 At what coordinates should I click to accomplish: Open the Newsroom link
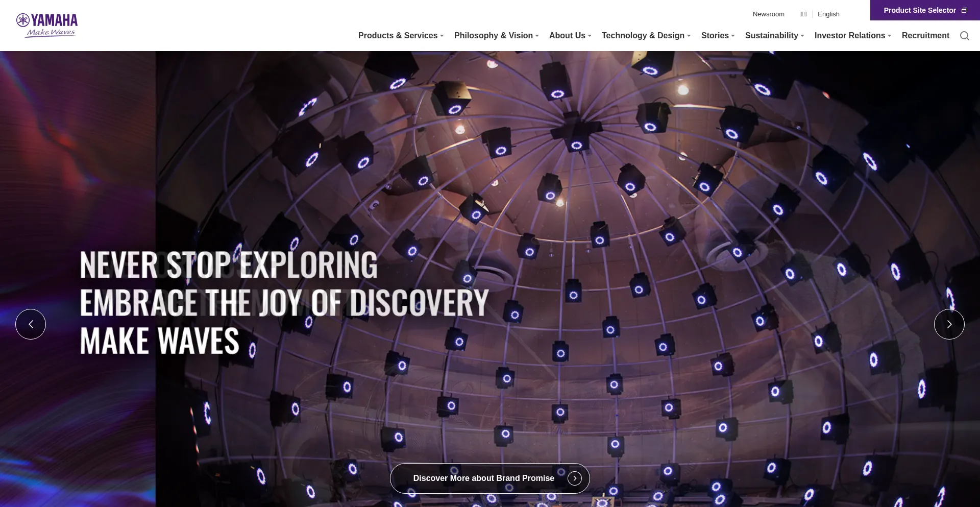coord(768,14)
